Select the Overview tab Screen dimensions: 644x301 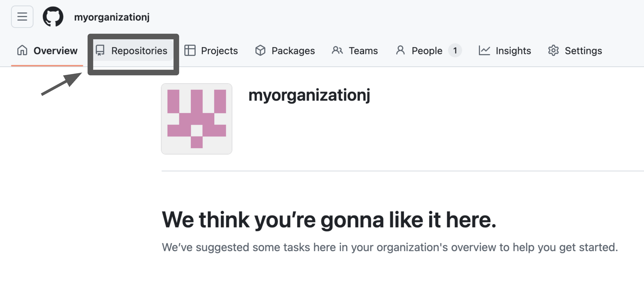pos(47,51)
